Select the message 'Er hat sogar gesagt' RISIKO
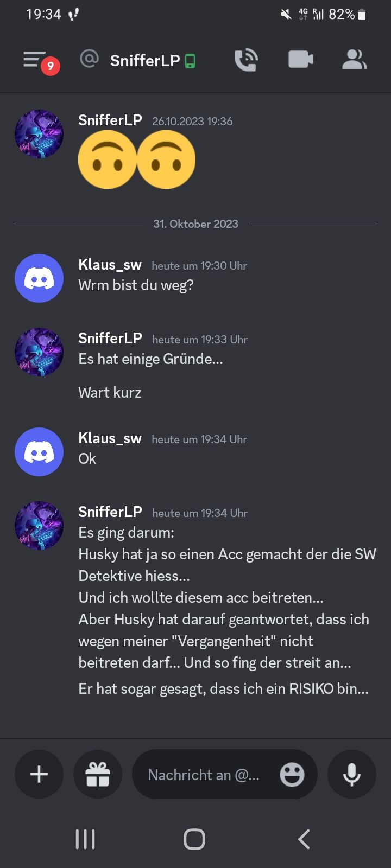Image resolution: width=391 pixels, height=868 pixels. 223,689
